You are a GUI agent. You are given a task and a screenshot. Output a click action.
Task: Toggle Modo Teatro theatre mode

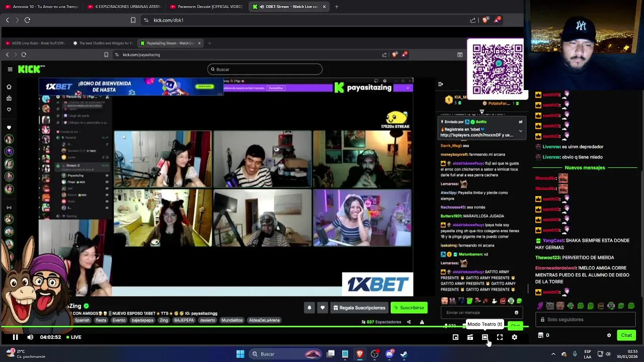pos(485,337)
